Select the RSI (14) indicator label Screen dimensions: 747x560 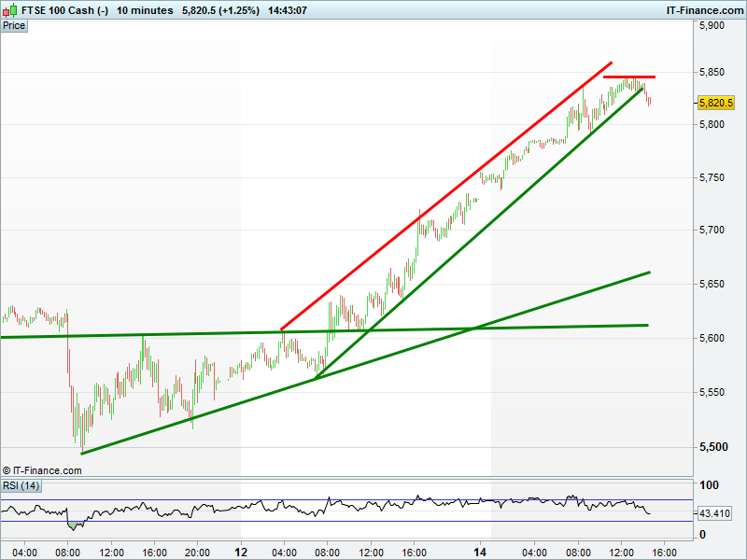point(21,485)
